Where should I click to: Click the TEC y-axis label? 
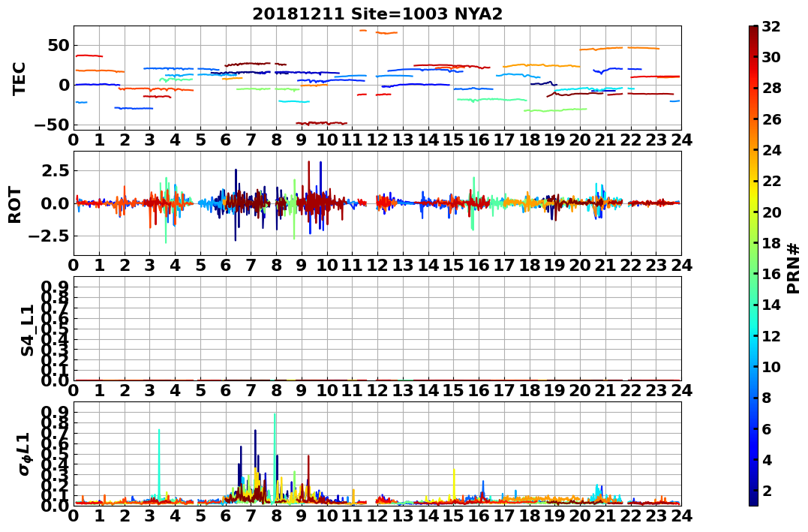19,78
